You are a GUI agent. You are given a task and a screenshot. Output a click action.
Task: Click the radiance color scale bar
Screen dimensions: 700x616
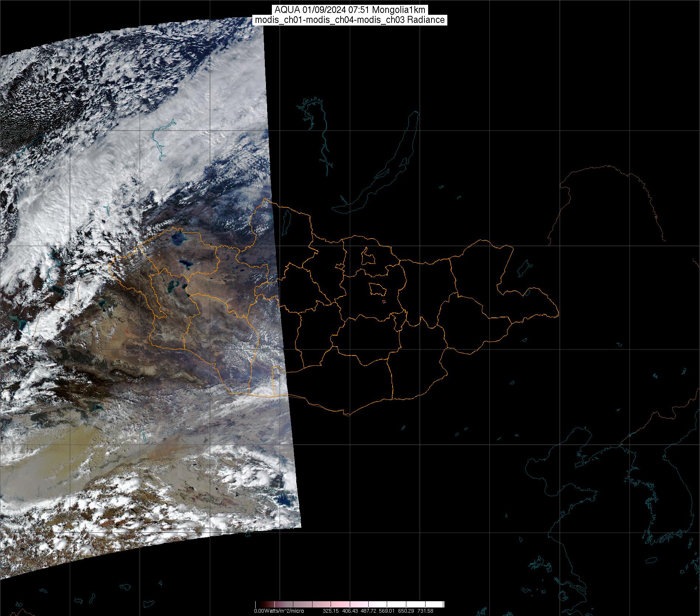tap(349, 604)
